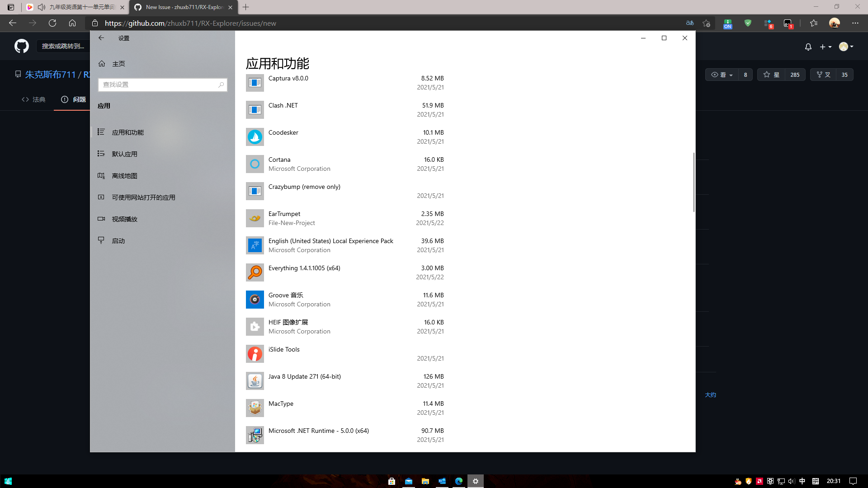This screenshot has height=488, width=868.
Task: Close the New Issue browser tab
Action: pyautogui.click(x=230, y=7)
